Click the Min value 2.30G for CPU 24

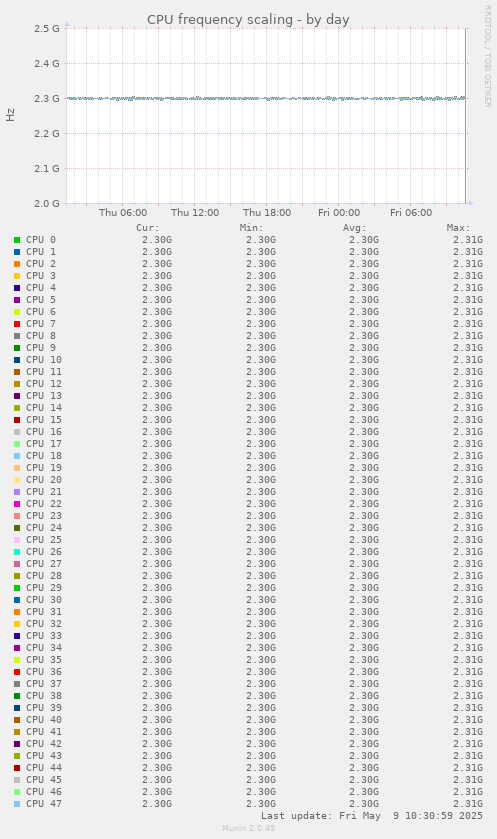pyautogui.click(x=261, y=528)
